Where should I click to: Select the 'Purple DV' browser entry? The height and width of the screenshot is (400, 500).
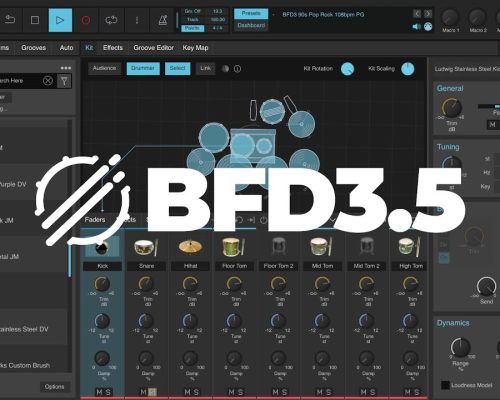pos(33,184)
